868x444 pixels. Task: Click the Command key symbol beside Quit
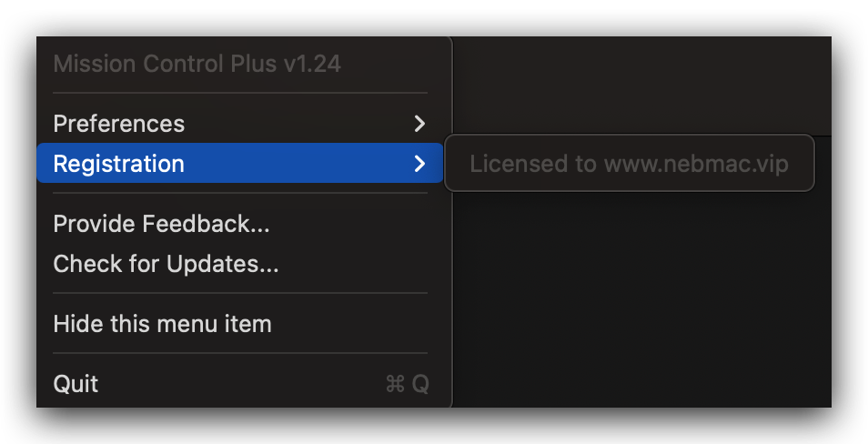[395, 385]
